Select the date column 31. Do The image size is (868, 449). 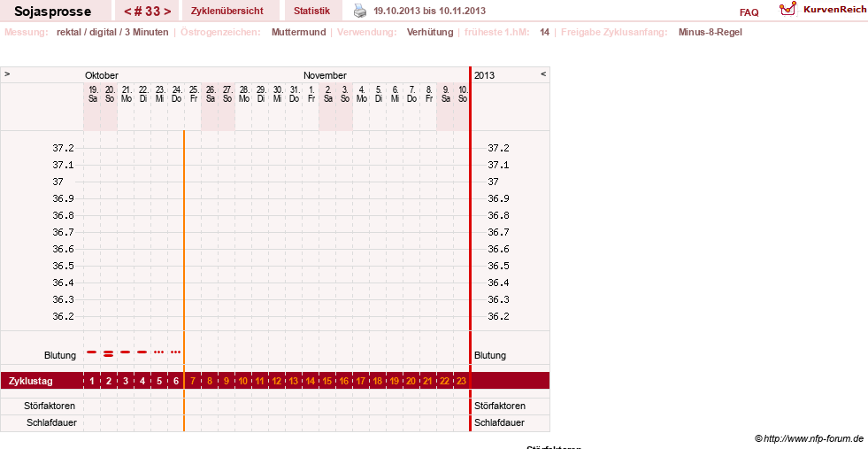pos(294,94)
